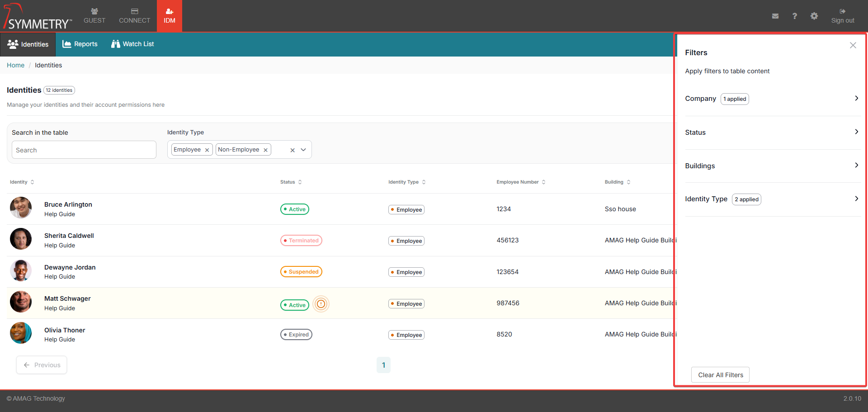Click the Search in the table field
The image size is (868, 412).
click(84, 150)
